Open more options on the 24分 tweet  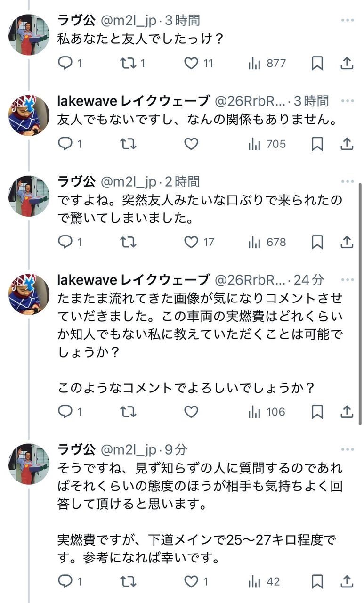[347, 280]
